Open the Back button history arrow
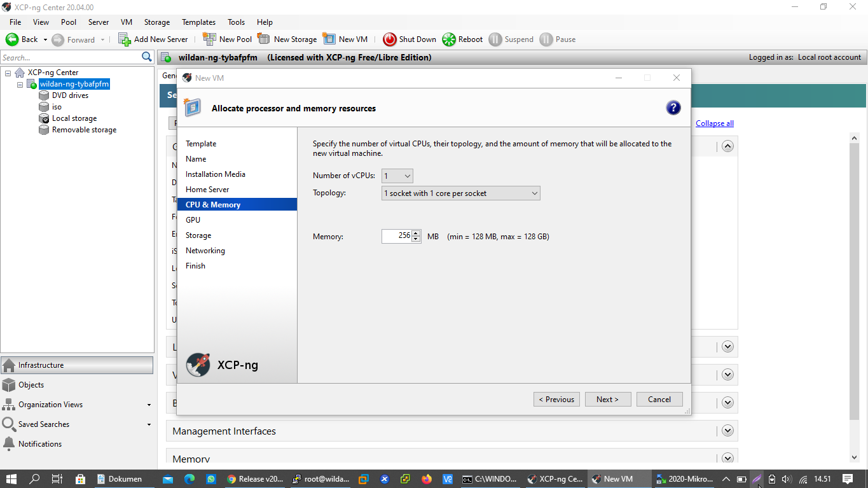 (45, 39)
